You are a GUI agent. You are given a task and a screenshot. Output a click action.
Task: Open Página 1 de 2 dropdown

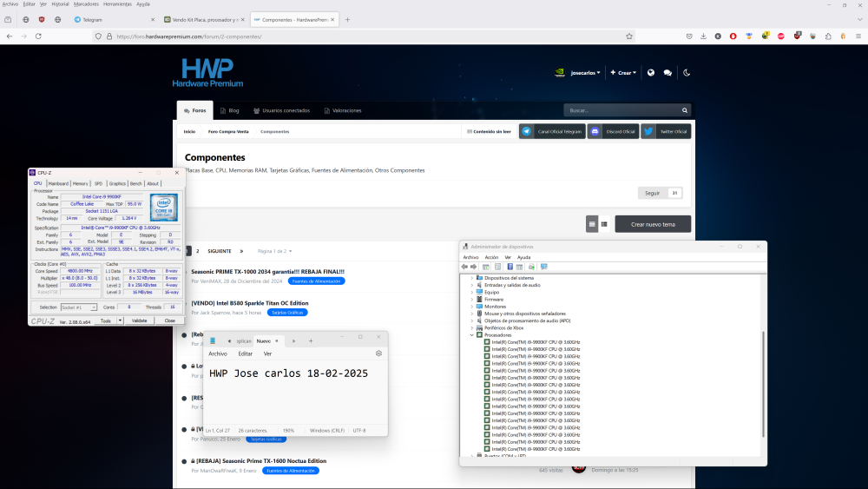274,251
